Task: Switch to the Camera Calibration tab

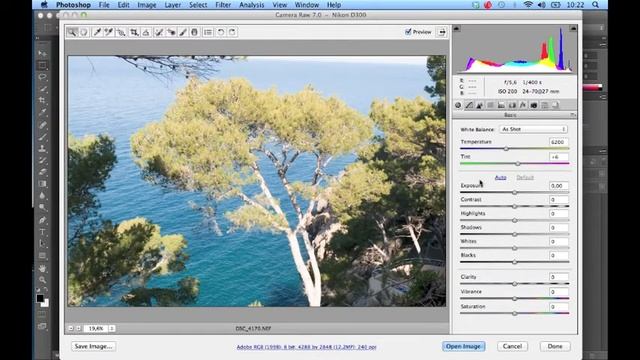Action: coord(533,105)
